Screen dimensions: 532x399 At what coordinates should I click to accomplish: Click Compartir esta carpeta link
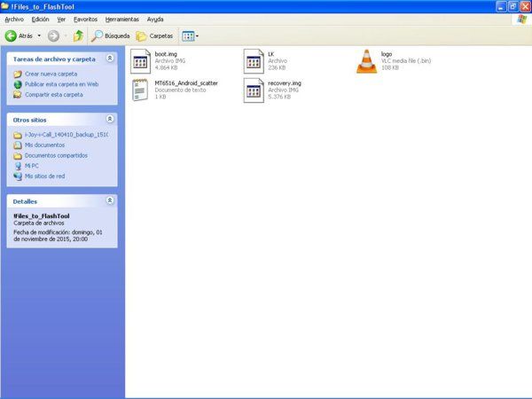[x=53, y=95]
